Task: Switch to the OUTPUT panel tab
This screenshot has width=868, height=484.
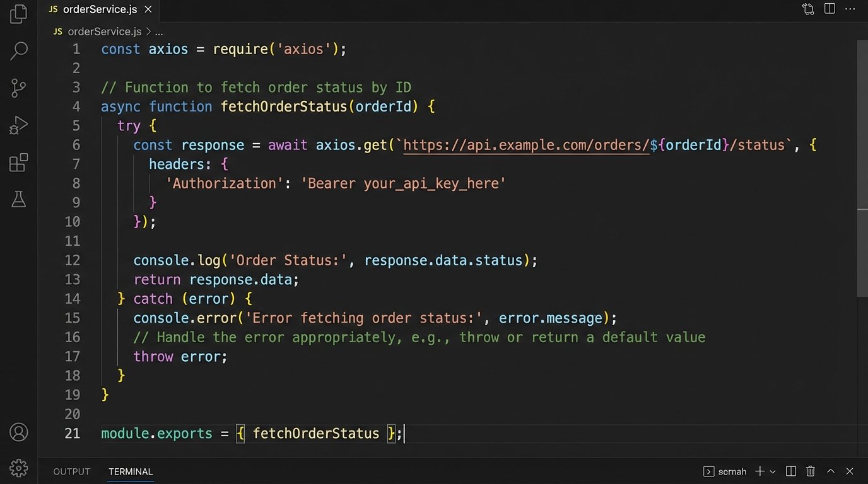Action: [x=71, y=471]
